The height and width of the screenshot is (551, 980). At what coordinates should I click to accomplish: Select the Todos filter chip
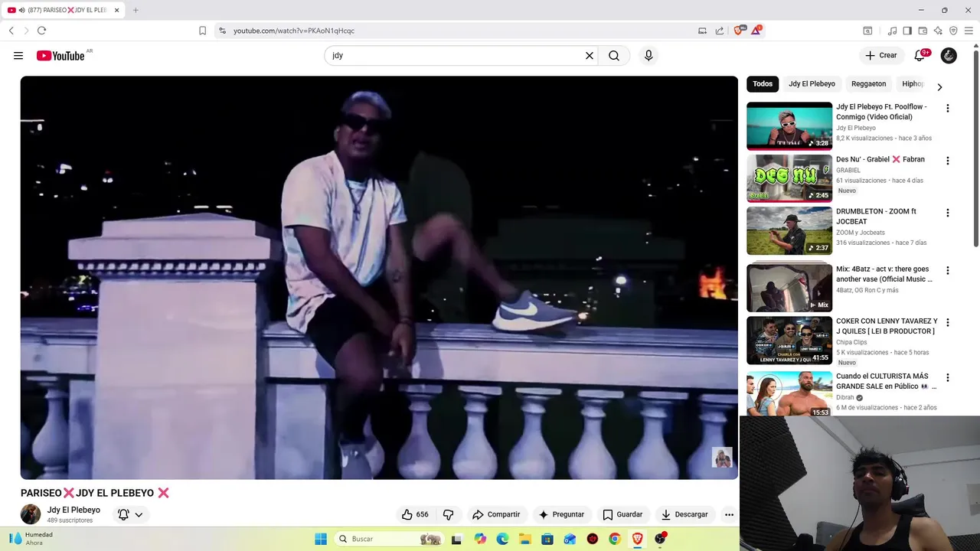763,84
